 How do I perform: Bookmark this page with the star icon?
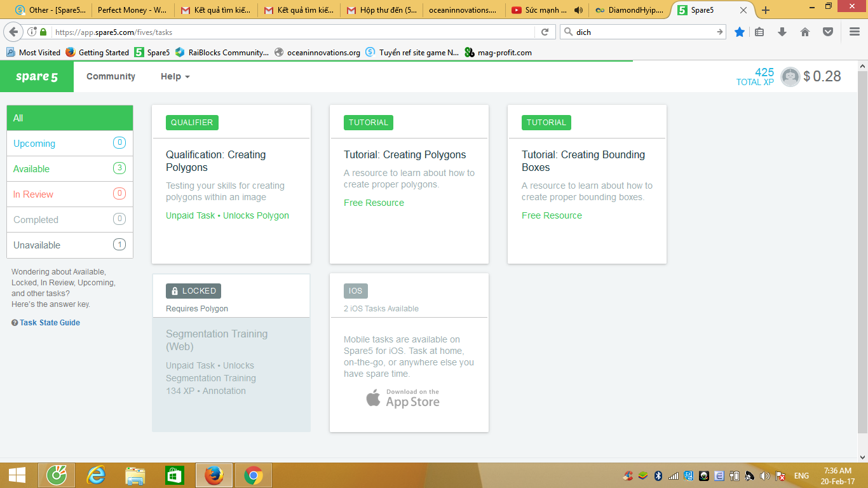coord(739,32)
